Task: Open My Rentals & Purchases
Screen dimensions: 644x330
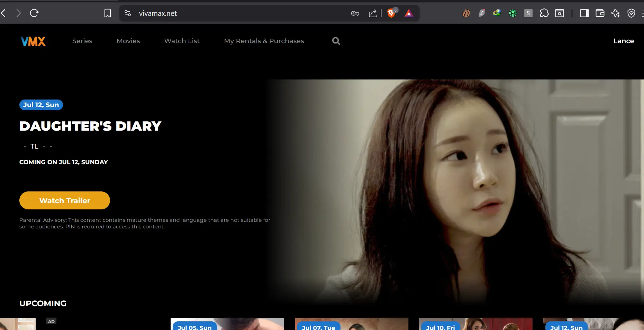Action: [x=264, y=41]
